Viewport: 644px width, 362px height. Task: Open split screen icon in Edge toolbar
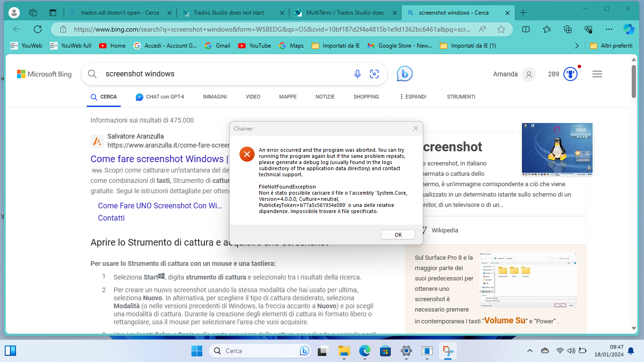click(526, 29)
